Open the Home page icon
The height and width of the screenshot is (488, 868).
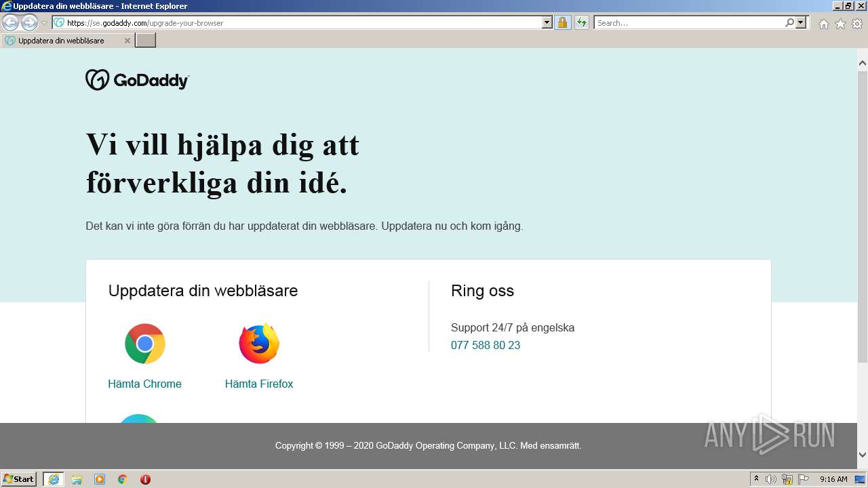[x=823, y=24]
